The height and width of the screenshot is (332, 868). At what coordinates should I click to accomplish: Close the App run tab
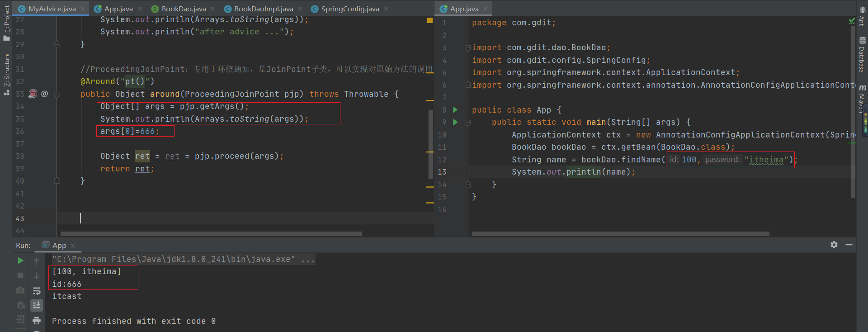(x=73, y=245)
